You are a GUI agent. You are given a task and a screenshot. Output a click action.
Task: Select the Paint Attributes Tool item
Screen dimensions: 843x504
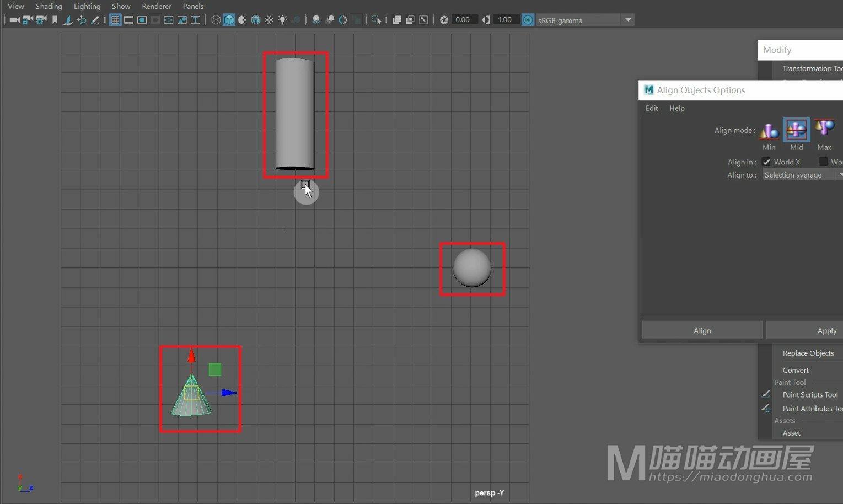tap(812, 408)
